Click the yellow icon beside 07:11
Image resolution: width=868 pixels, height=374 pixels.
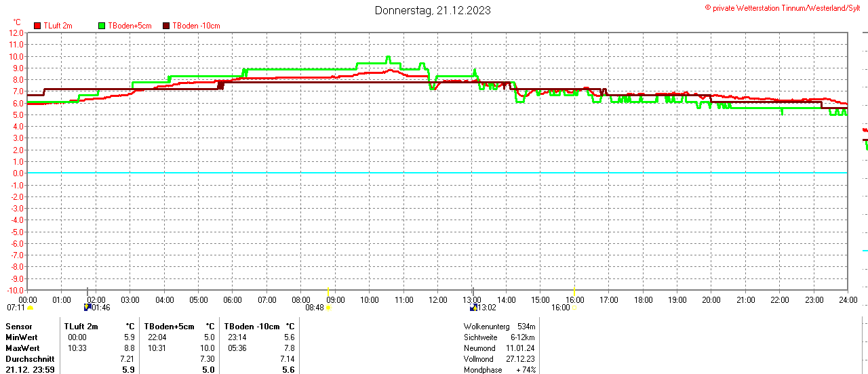coord(30,308)
